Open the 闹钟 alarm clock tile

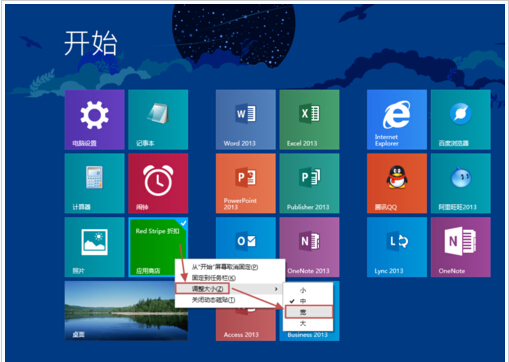(x=158, y=183)
